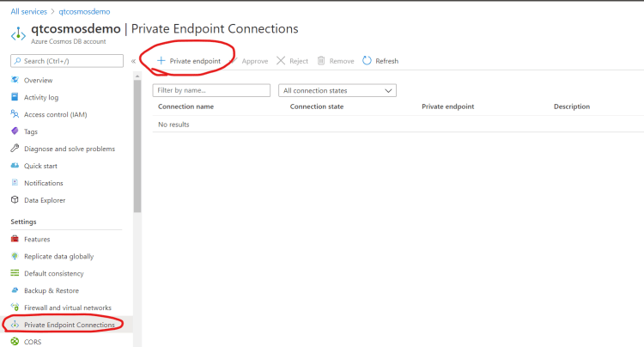
Task: Select Tags in the sidebar
Action: point(31,131)
